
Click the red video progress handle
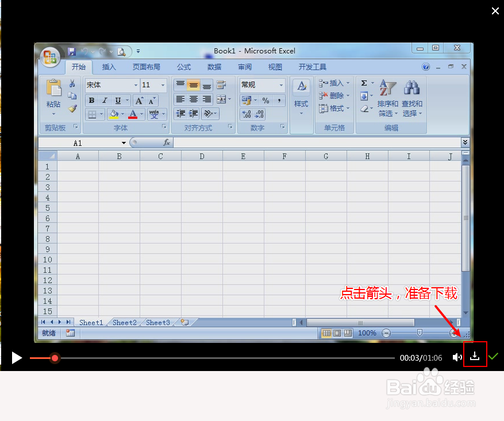pos(55,358)
